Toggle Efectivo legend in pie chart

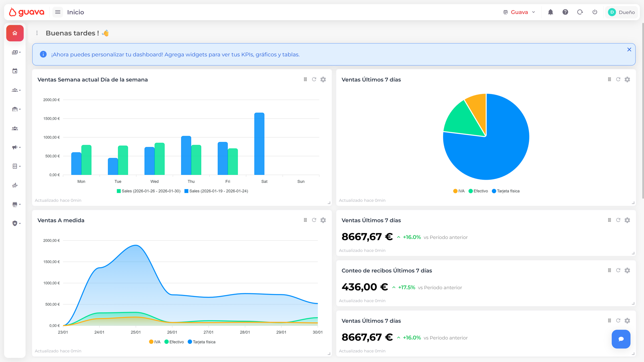point(478,191)
